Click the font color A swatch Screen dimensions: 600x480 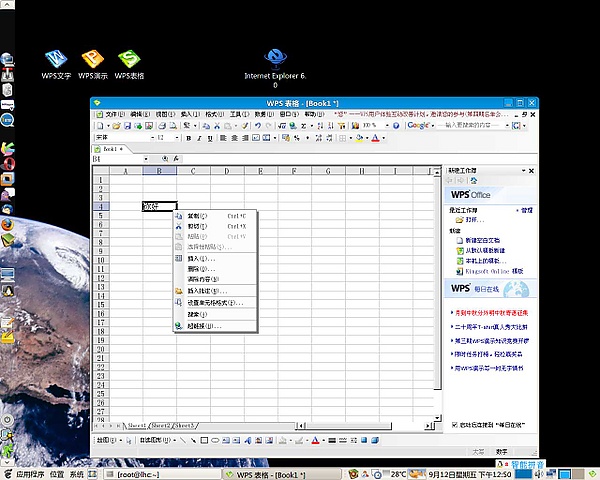(375, 138)
